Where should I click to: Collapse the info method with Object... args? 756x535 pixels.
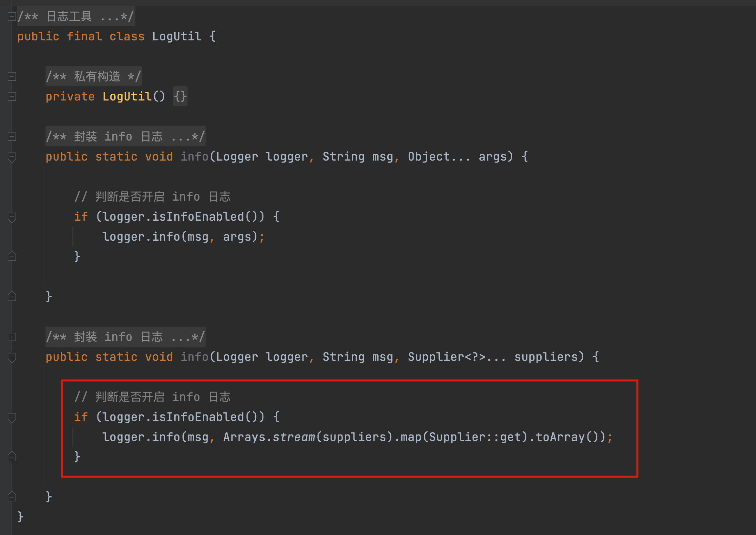point(12,157)
